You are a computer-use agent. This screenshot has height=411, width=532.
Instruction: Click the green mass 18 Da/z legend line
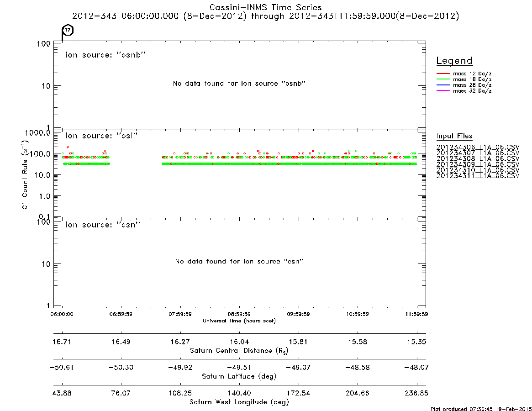pos(443,79)
